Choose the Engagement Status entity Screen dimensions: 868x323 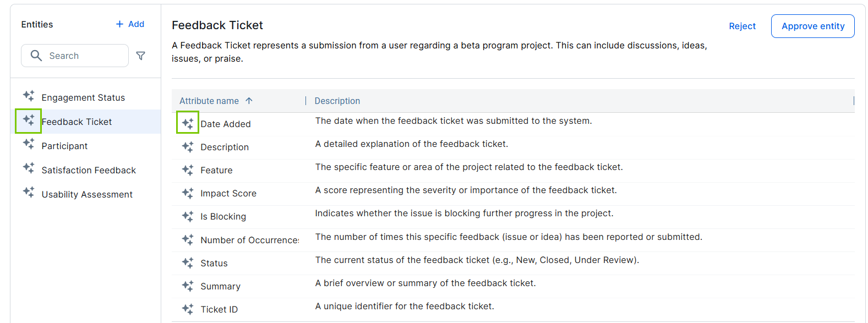(x=83, y=97)
